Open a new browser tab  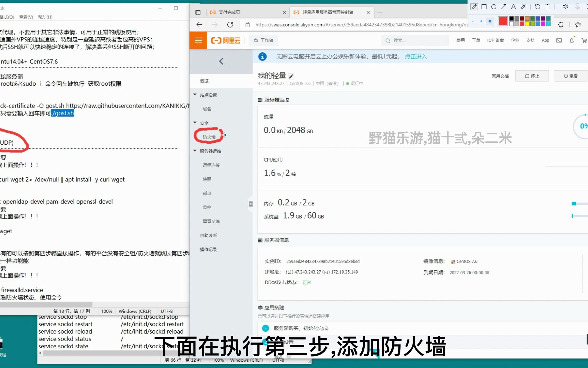coord(380,12)
